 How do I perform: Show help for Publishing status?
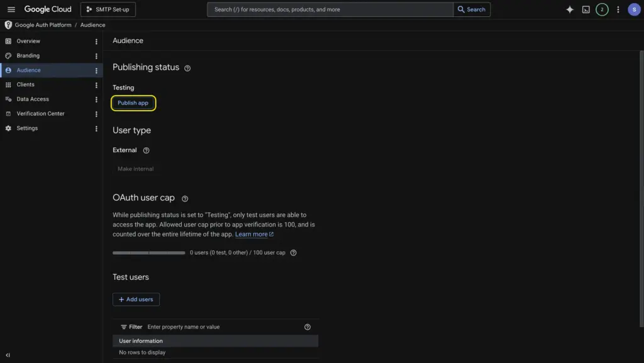click(187, 68)
